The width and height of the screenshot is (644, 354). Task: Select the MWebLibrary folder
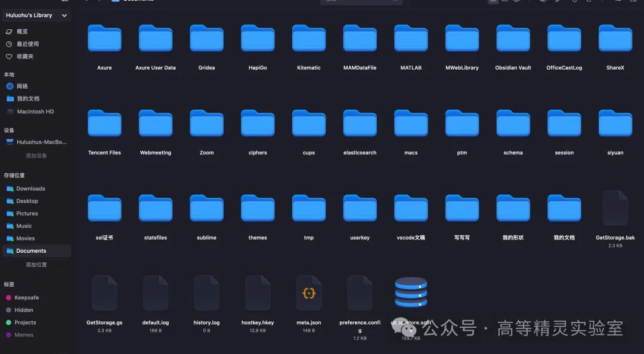[x=462, y=38]
